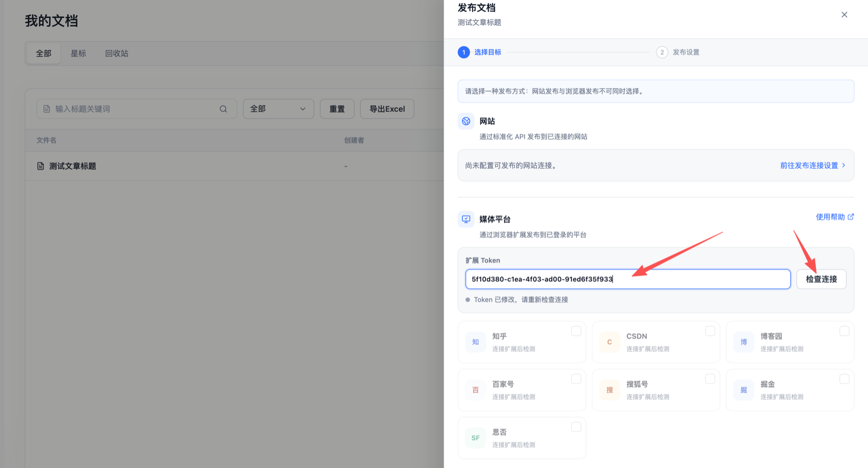The height and width of the screenshot is (468, 868).
Task: Focus the 扩展 Token input field
Action: click(x=628, y=279)
